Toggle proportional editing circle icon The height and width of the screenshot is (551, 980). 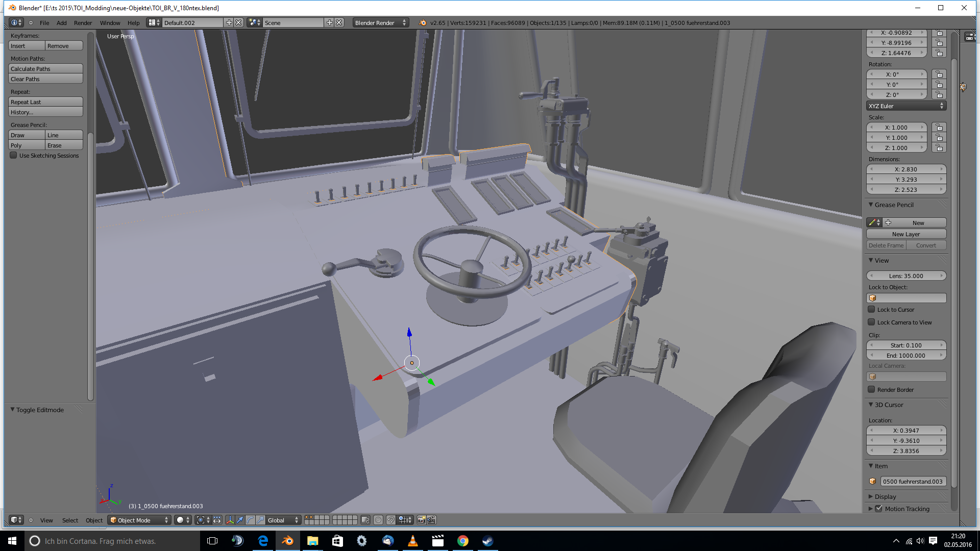tap(378, 520)
